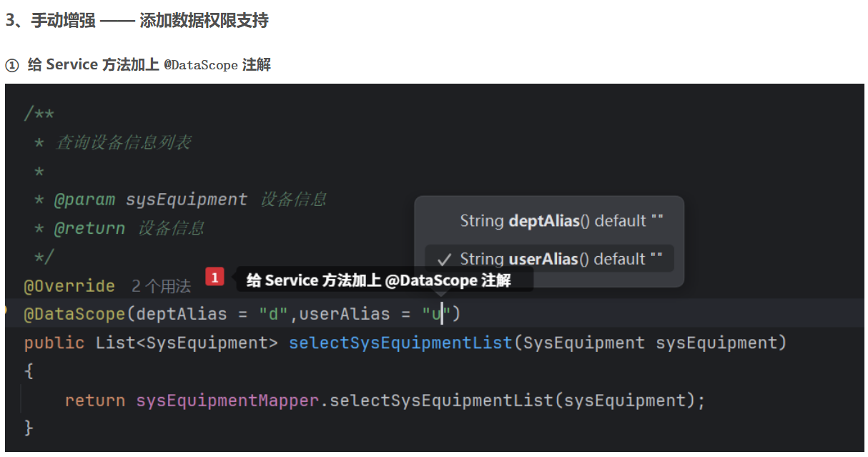Image resolution: width=868 pixels, height=457 pixels.
Task: Click the @Override annotation
Action: 69,286
